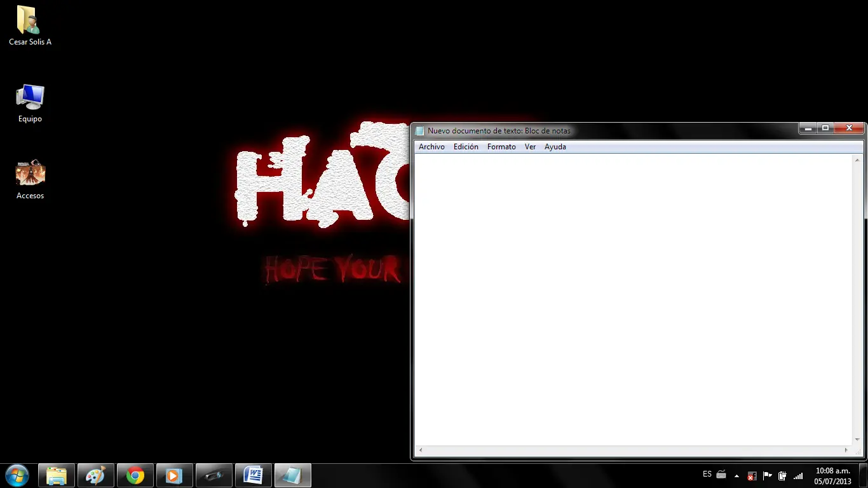Maximize the Bloc de notas window

pyautogui.click(x=825, y=128)
